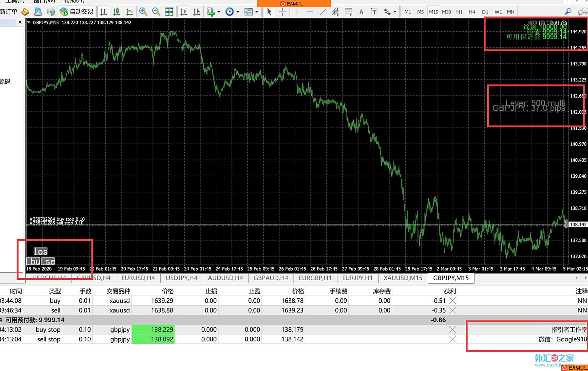The image size is (588, 371).
Task: Toggle the chart auto scroll button
Action: pyautogui.click(x=184, y=12)
